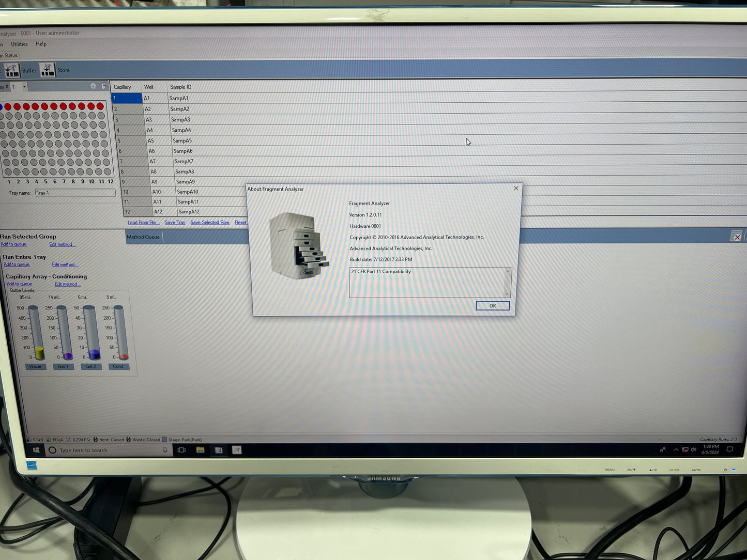Open File Explorer from the taskbar

[200, 450]
